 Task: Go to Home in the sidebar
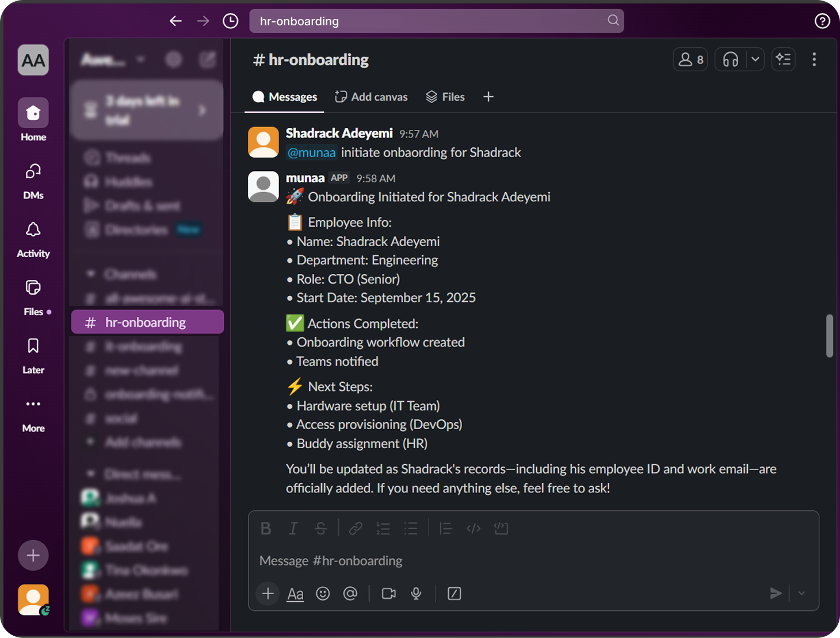33,120
